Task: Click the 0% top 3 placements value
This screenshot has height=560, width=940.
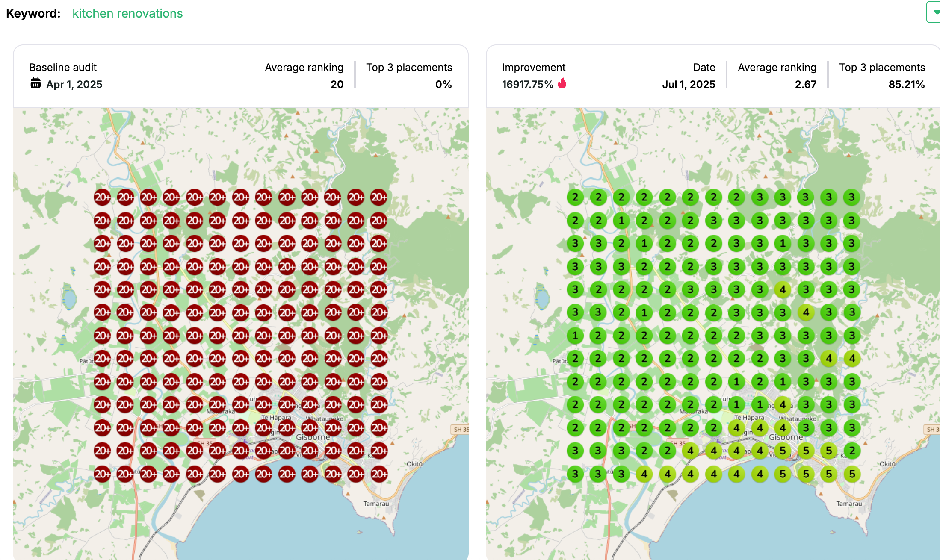Action: tap(443, 84)
